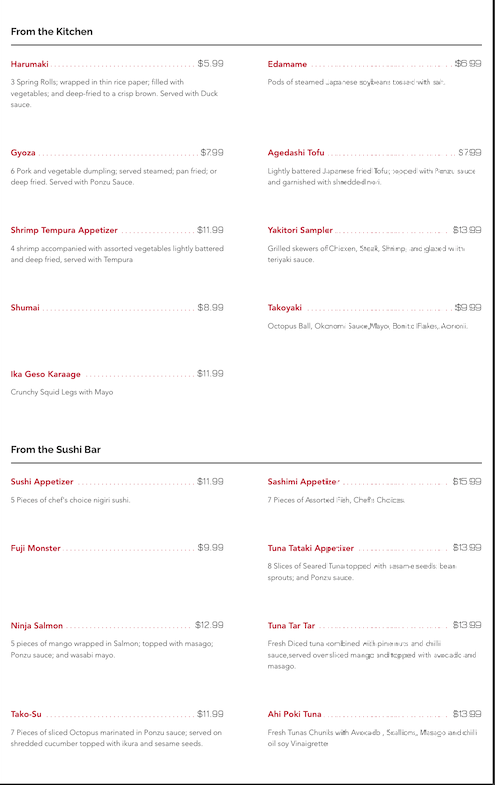Click the Ninja Salmon title
The width and height of the screenshot is (495, 785).
tap(37, 626)
